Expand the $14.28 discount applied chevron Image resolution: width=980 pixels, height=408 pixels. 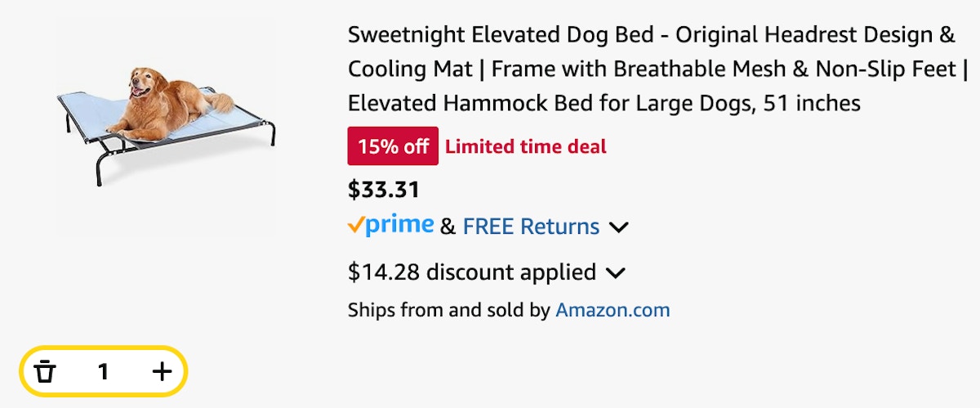pos(616,272)
